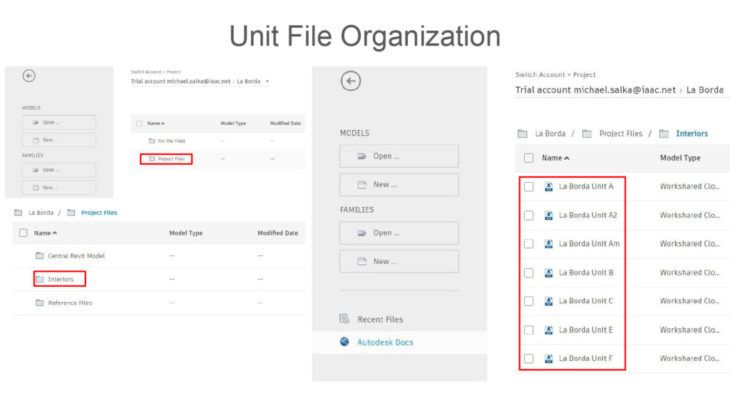
Task: Expand the La Borda project dropdown arrow
Action: coord(268,81)
